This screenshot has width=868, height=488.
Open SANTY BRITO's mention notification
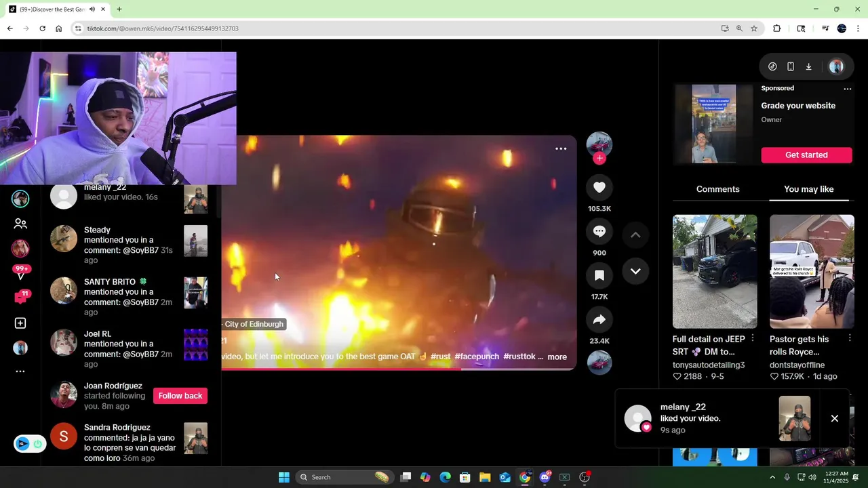tap(129, 297)
